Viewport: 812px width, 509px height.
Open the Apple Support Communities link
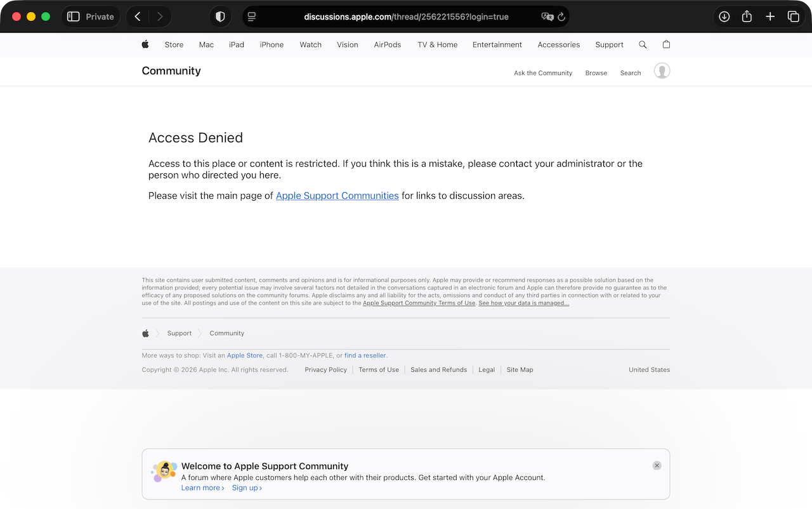337,195
